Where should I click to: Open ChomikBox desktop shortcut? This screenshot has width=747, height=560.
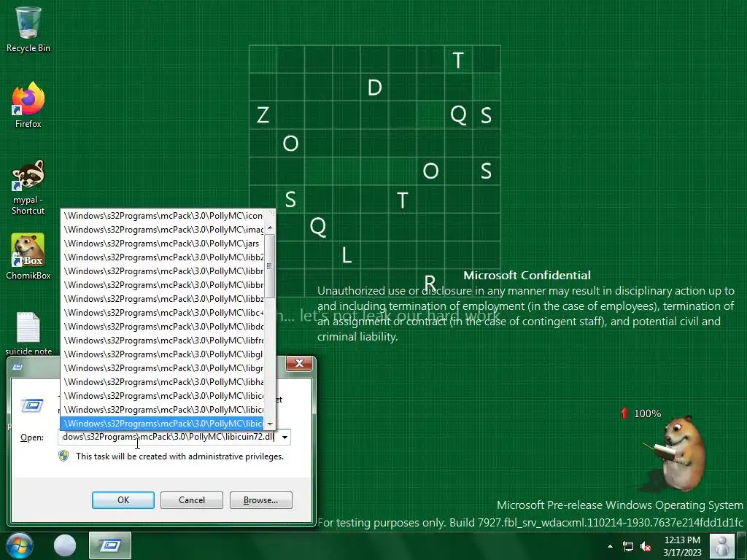tap(28, 256)
